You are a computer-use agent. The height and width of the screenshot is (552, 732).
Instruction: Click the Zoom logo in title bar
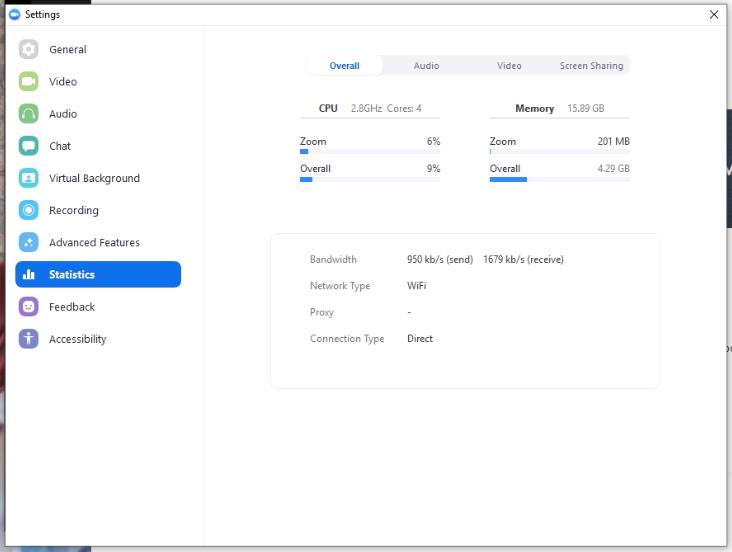click(14, 14)
